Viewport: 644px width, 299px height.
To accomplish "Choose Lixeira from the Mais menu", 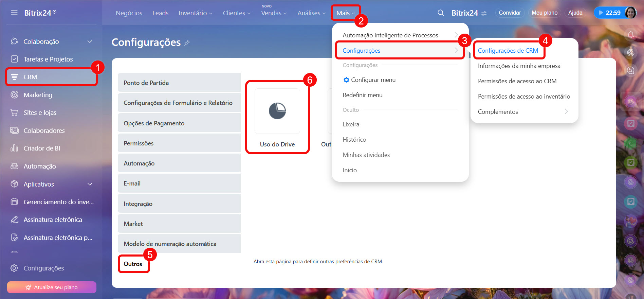I will [x=351, y=124].
